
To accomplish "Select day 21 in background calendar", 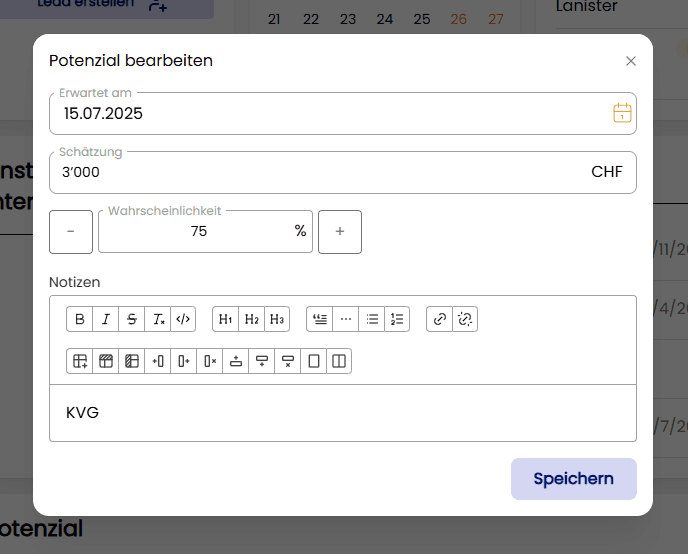I will (274, 19).
